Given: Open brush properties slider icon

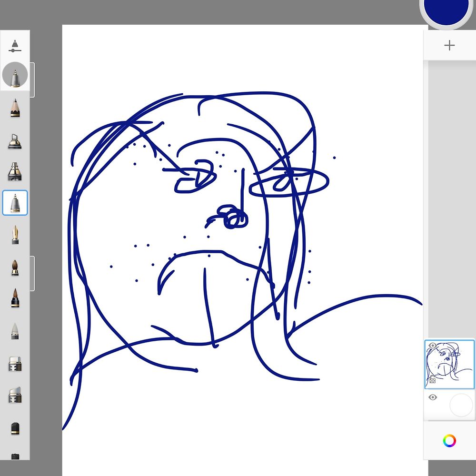Looking at the screenshot, I should pyautogui.click(x=15, y=46).
